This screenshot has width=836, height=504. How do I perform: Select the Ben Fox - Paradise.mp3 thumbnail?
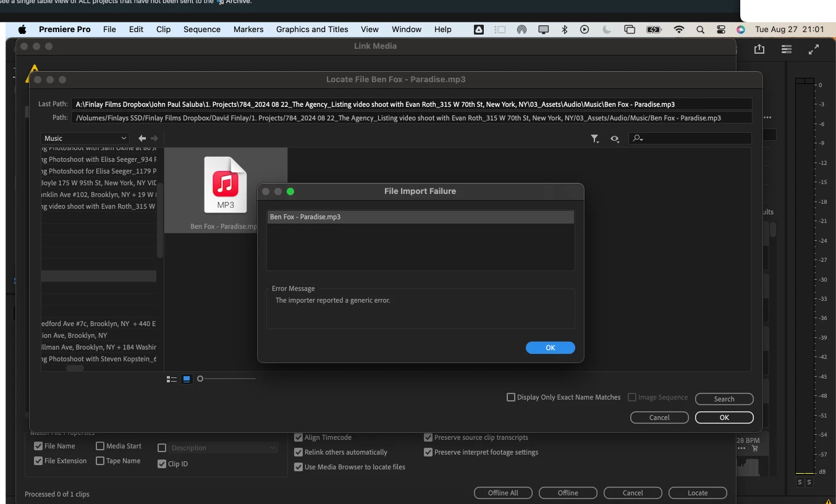click(226, 190)
